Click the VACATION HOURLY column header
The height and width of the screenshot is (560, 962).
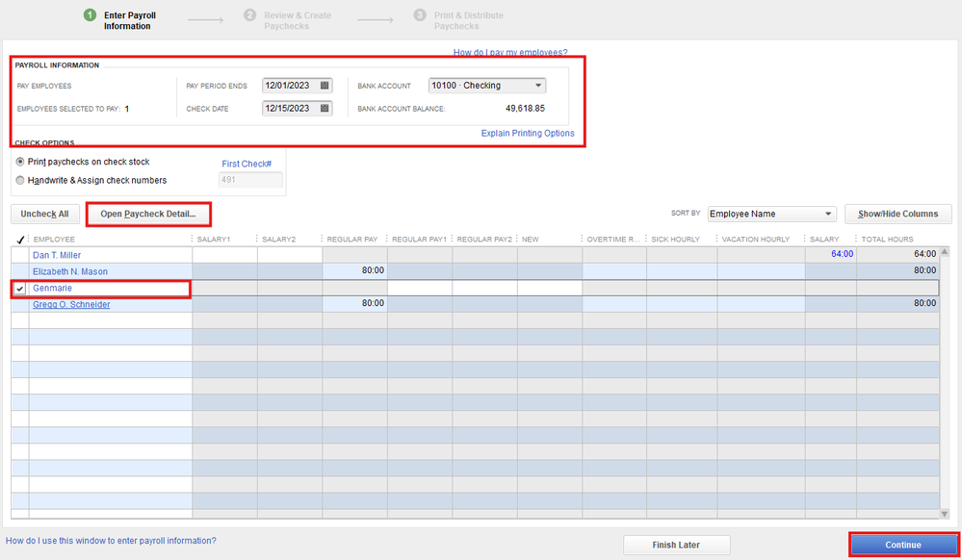pyautogui.click(x=756, y=240)
